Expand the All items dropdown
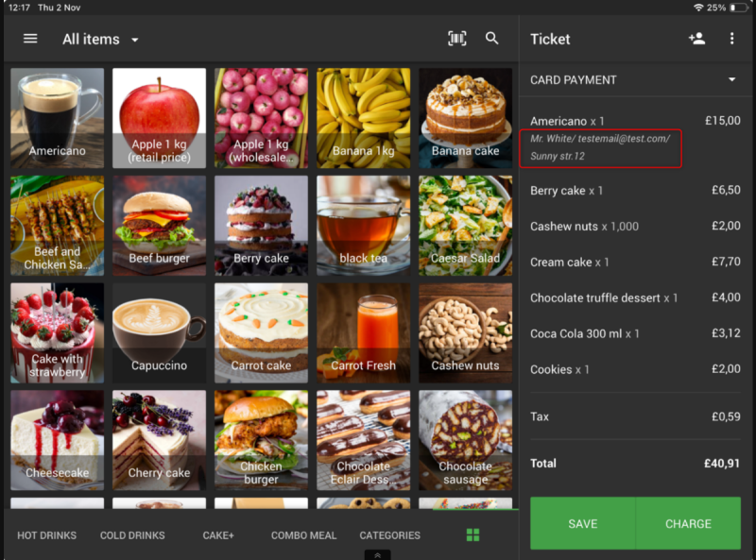756x560 pixels. pyautogui.click(x=100, y=40)
